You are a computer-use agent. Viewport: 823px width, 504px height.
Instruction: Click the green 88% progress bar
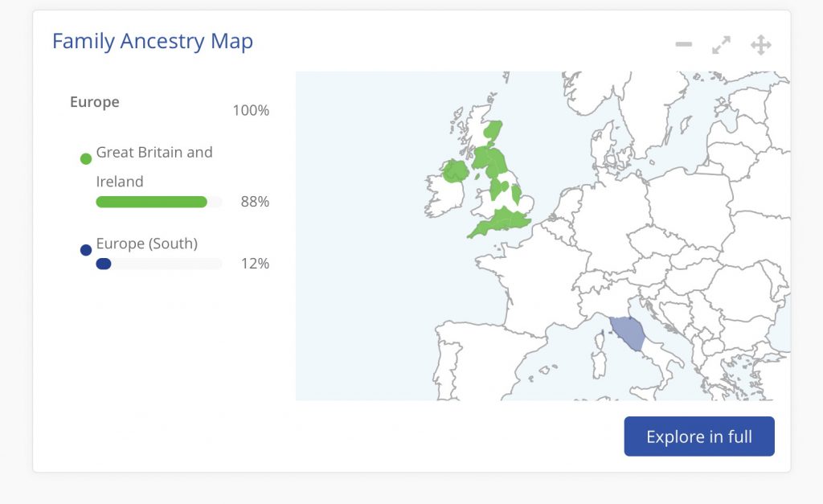point(152,202)
